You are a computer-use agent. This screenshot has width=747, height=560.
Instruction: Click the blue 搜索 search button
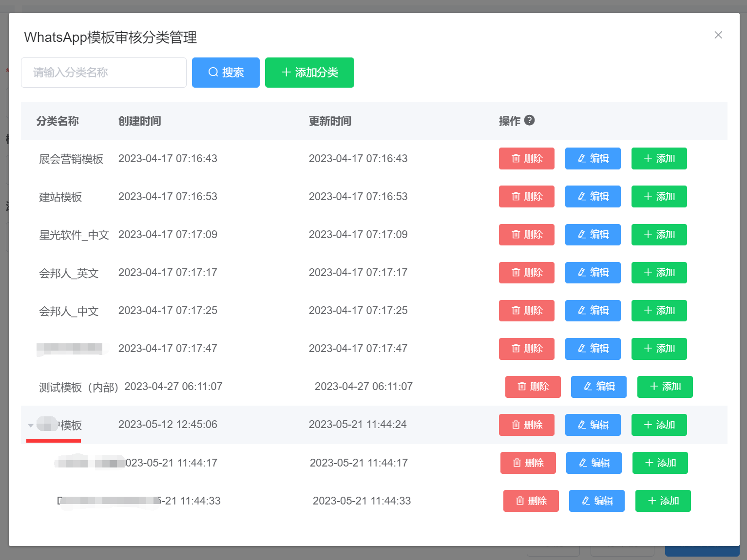click(x=226, y=73)
